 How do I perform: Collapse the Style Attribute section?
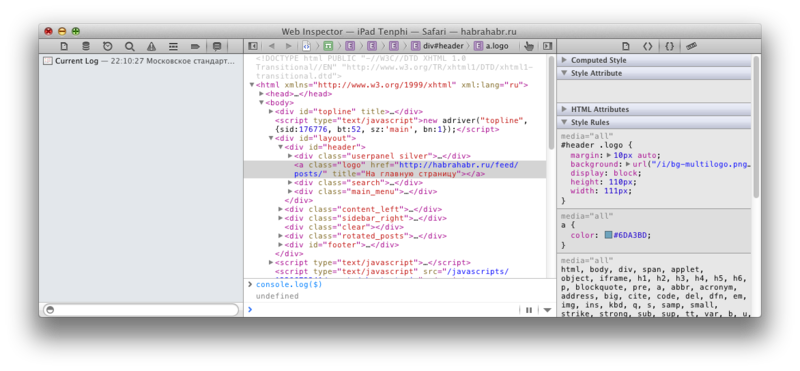(564, 73)
